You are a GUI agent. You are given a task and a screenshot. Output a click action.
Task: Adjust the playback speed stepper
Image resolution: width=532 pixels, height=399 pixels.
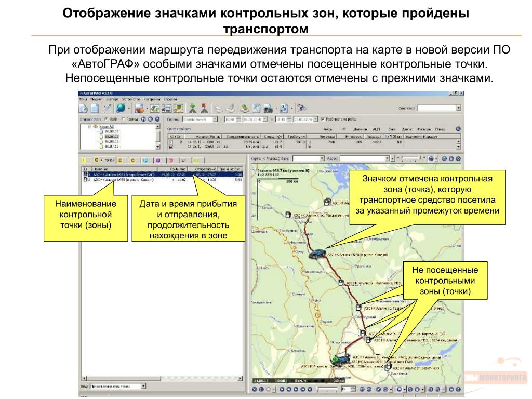[353, 389]
